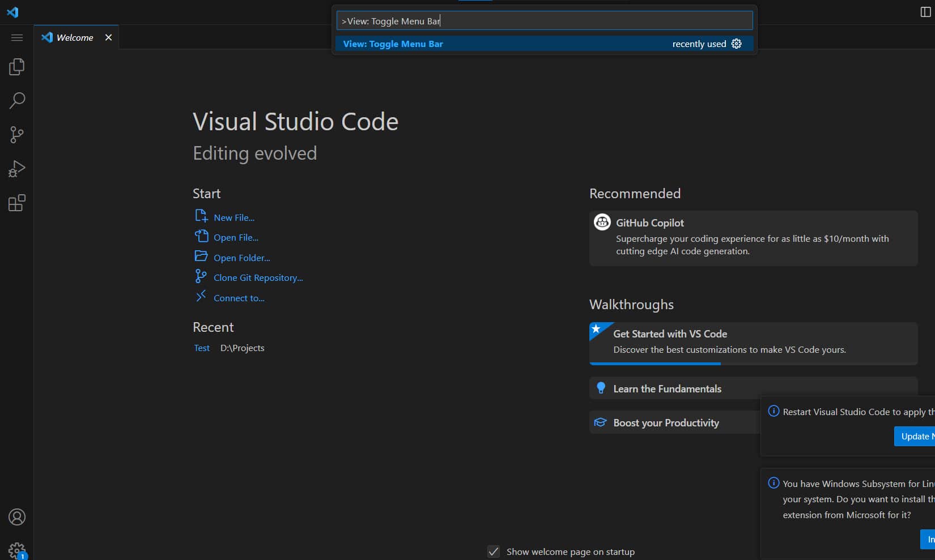Click the Install button in WSL notification

click(928, 540)
